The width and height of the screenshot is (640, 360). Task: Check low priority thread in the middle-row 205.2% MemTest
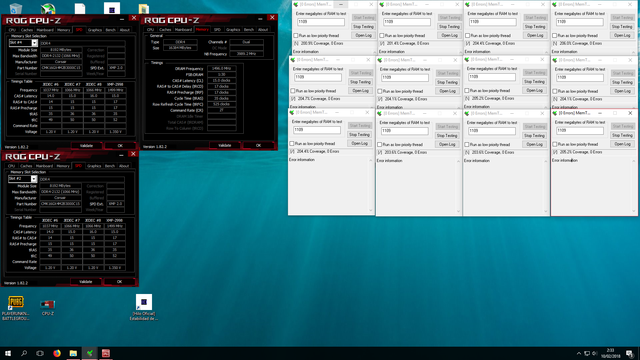tap(467, 90)
